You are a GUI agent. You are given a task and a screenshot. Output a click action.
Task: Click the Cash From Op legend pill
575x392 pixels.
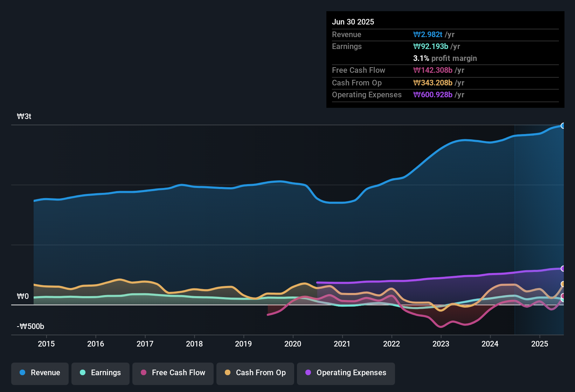point(255,373)
